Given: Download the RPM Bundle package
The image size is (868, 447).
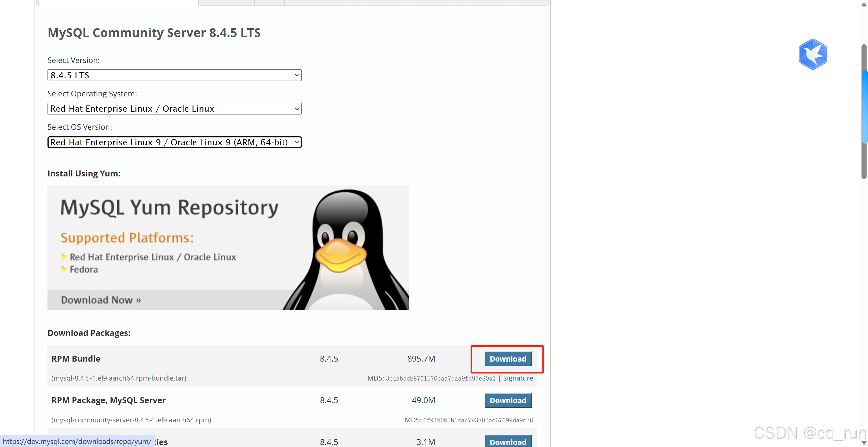Looking at the screenshot, I should pos(508,359).
